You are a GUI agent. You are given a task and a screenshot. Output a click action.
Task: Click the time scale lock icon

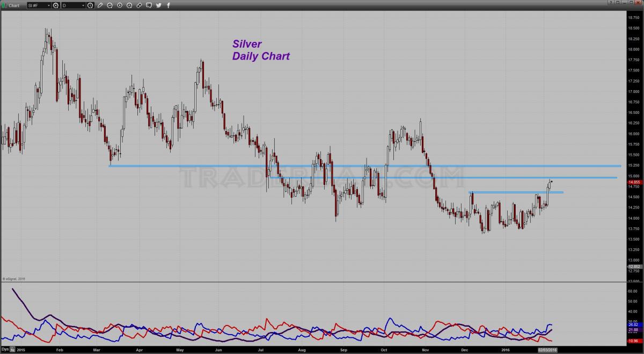(x=12, y=349)
